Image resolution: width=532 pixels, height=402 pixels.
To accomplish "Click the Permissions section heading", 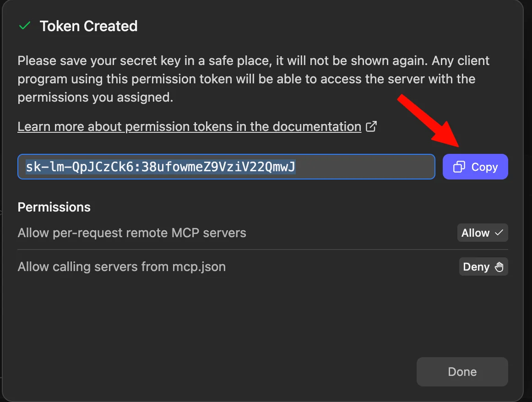I will click(54, 207).
